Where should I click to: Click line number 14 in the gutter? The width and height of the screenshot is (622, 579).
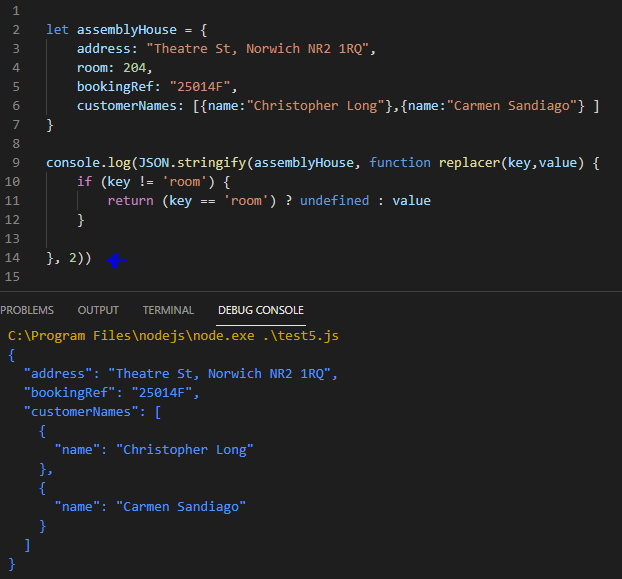pos(12,258)
